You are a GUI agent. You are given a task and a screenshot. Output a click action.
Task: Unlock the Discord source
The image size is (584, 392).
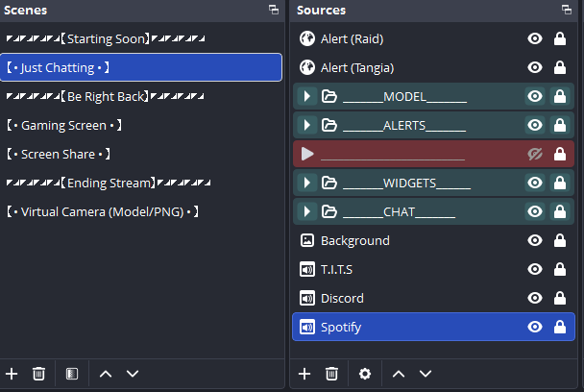point(560,298)
